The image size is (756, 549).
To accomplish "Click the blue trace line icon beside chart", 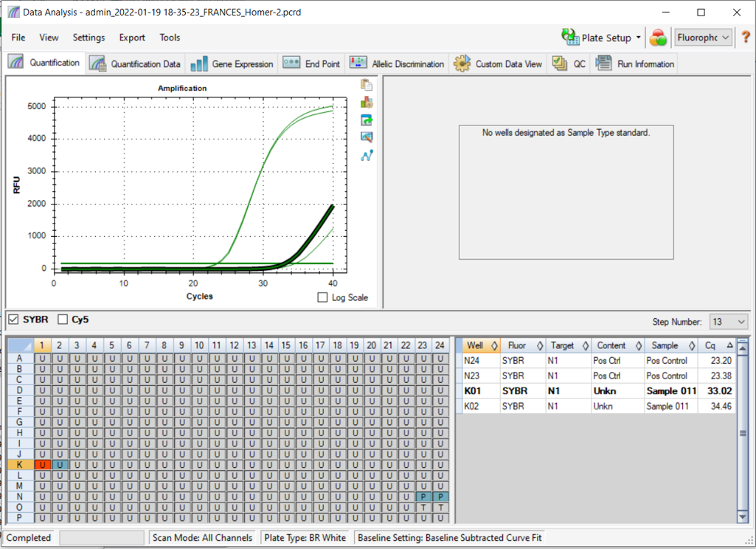I will pos(366,155).
